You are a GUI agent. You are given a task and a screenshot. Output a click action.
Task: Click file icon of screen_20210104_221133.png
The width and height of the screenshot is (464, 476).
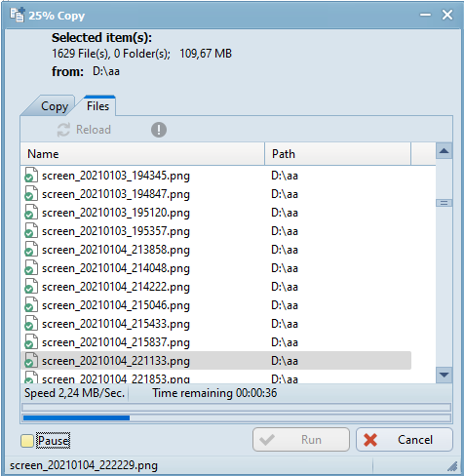(31, 361)
